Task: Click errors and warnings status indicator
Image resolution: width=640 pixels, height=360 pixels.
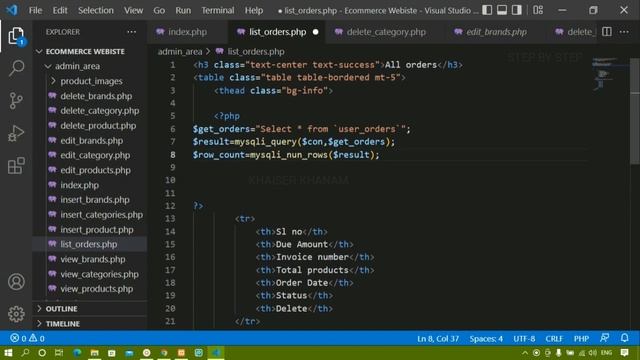Action: (27, 338)
